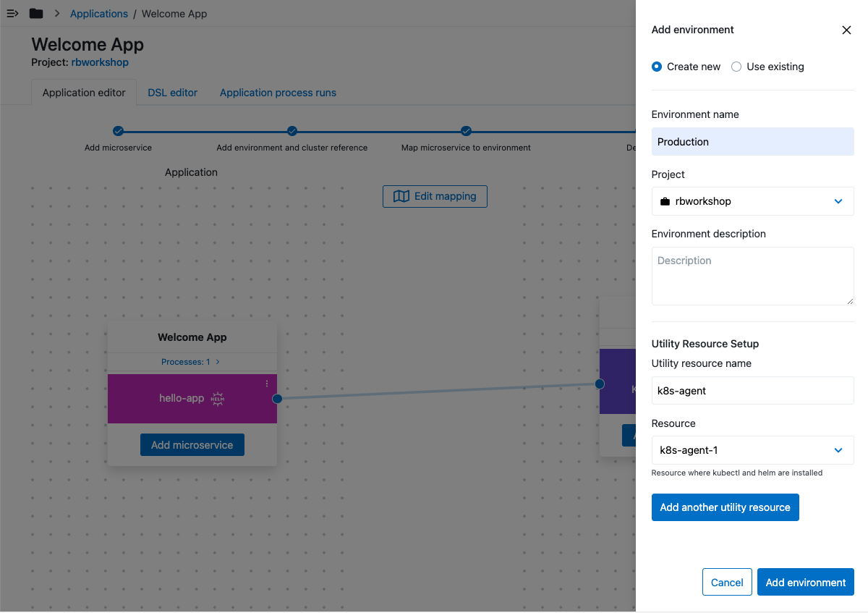The image size is (868, 613).
Task: Select the Add environment and cluster reference step checkmark
Action: pyautogui.click(x=292, y=132)
